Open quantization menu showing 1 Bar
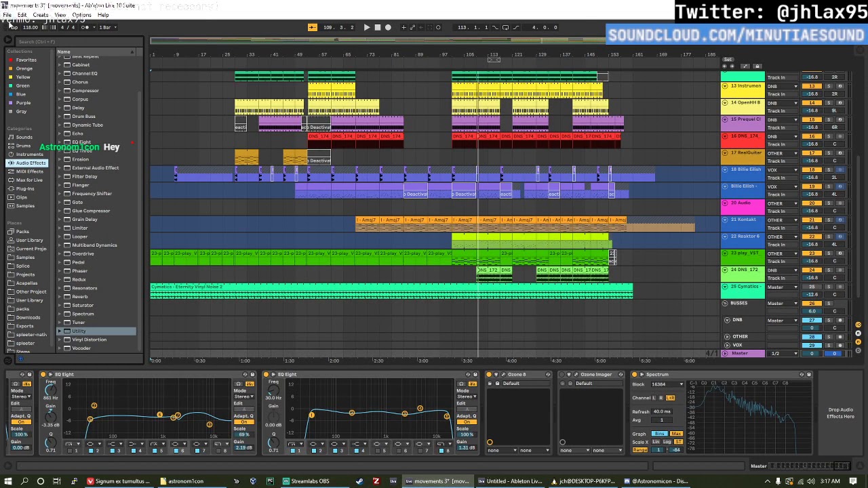The height and width of the screenshot is (488, 868). pyautogui.click(x=107, y=27)
